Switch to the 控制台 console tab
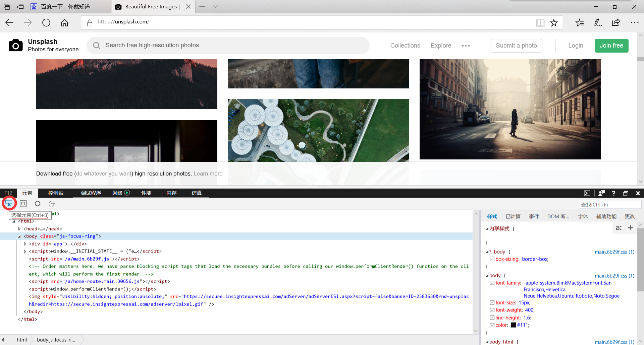This screenshot has height=345, width=644. point(56,193)
